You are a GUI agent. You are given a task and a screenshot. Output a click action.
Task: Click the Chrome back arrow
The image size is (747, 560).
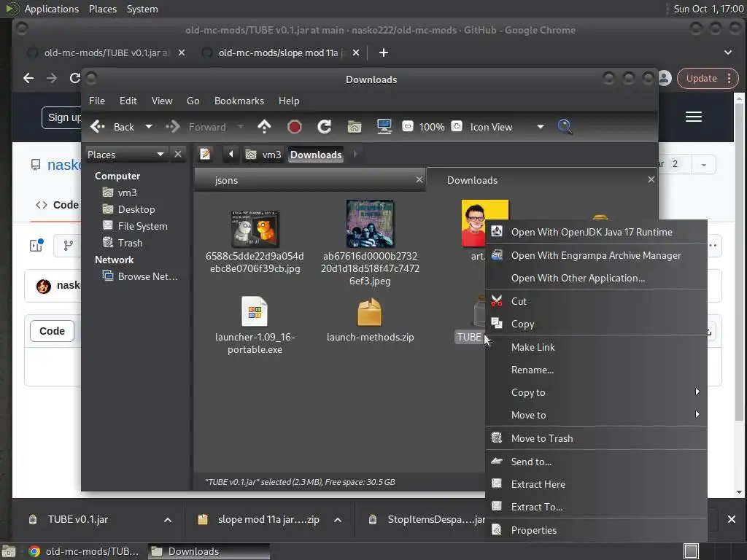pyautogui.click(x=28, y=78)
